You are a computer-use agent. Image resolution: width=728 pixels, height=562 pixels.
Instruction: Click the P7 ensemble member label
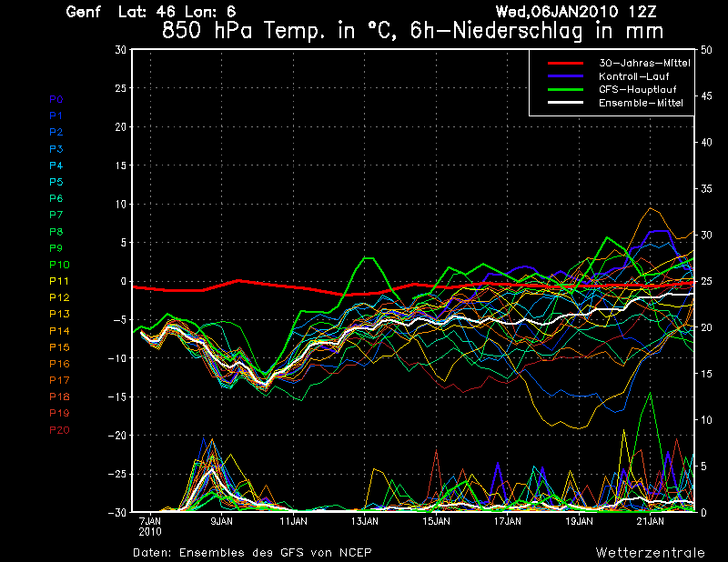tap(56, 215)
